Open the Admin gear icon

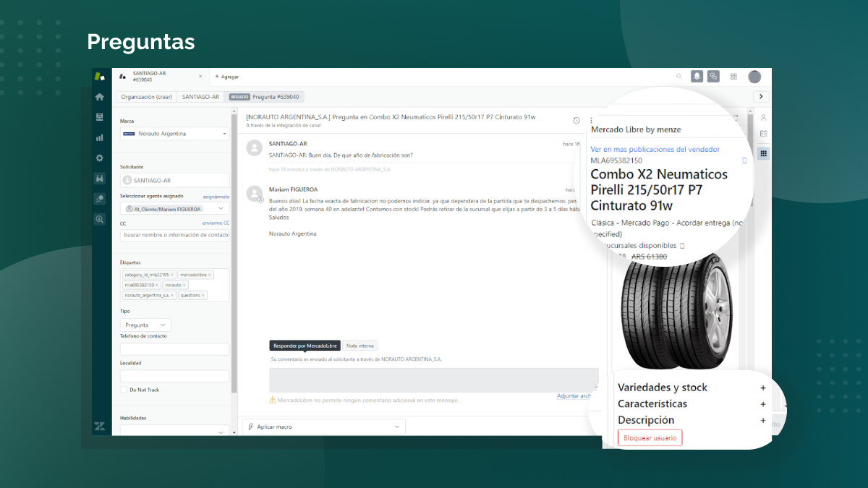tap(100, 158)
